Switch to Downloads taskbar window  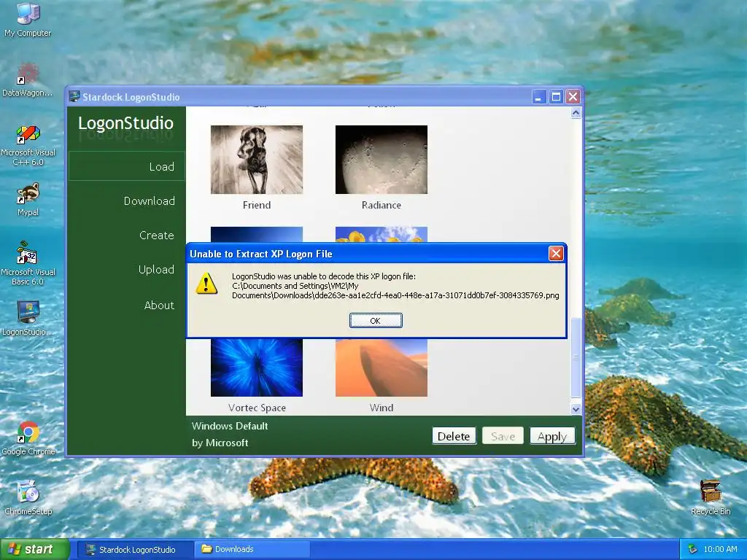(x=252, y=549)
